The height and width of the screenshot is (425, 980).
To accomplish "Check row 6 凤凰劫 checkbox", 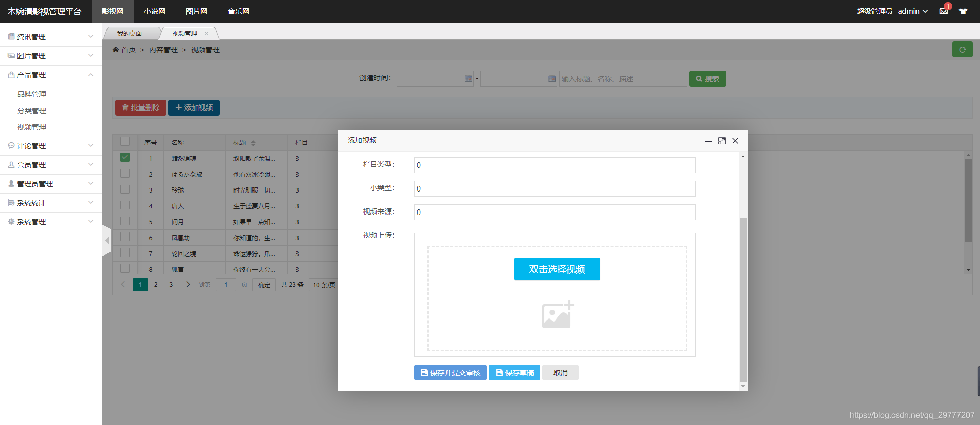I will tap(125, 237).
